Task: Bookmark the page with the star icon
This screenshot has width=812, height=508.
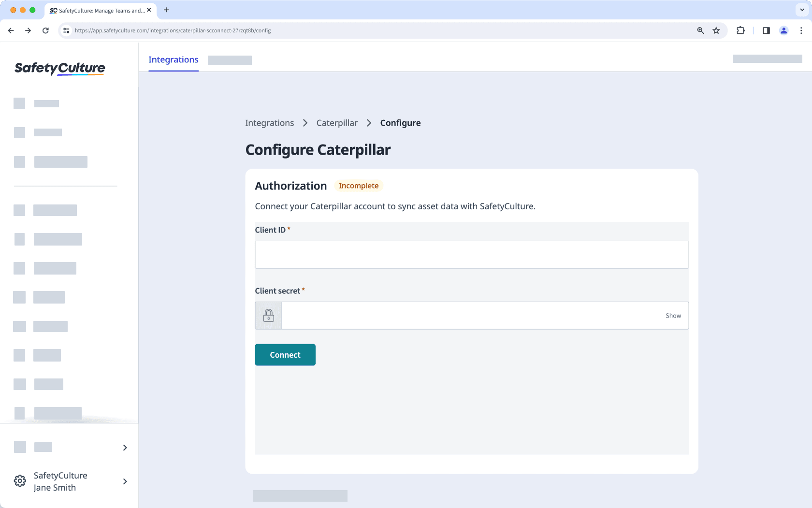Action: click(x=716, y=30)
